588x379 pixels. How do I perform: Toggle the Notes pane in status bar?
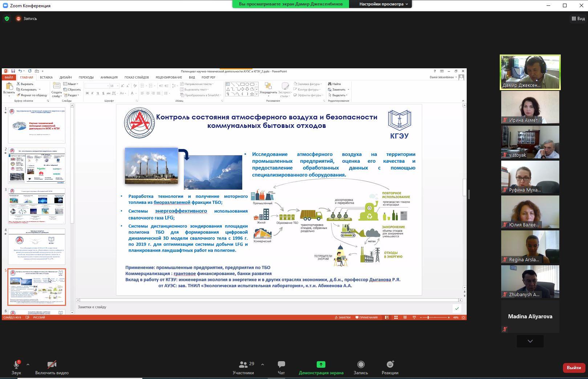coord(342,318)
